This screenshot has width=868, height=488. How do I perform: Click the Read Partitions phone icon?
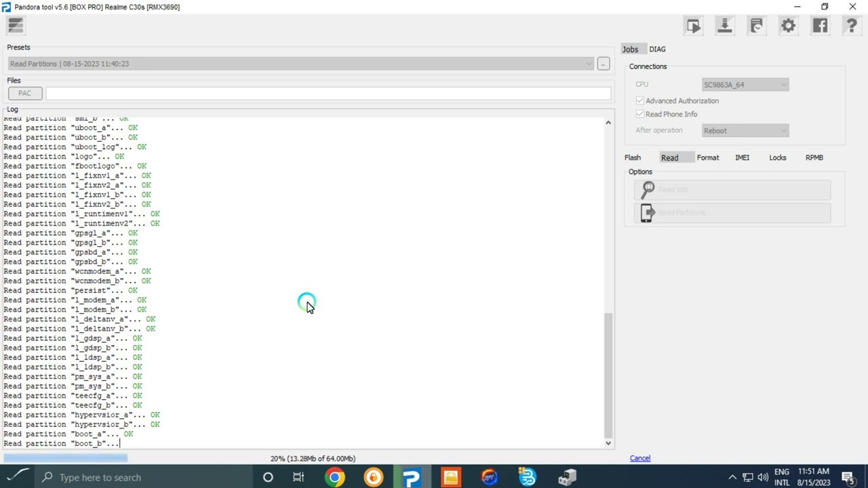click(646, 213)
